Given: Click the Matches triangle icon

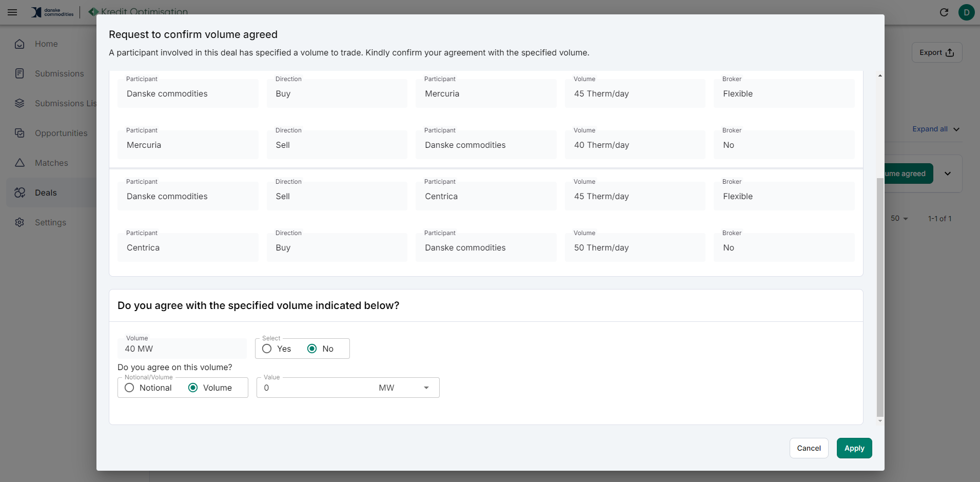Looking at the screenshot, I should (x=19, y=163).
